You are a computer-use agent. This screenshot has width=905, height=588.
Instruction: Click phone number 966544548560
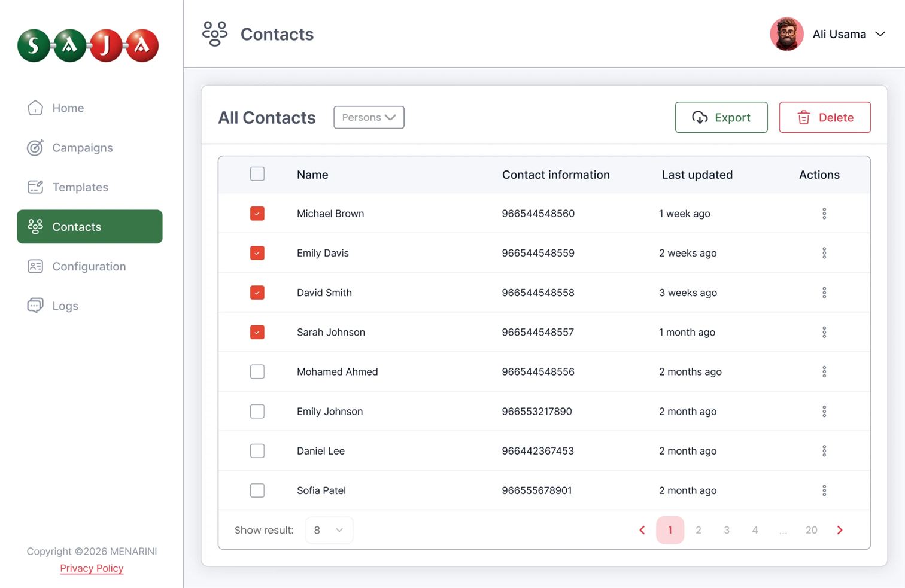pos(538,214)
